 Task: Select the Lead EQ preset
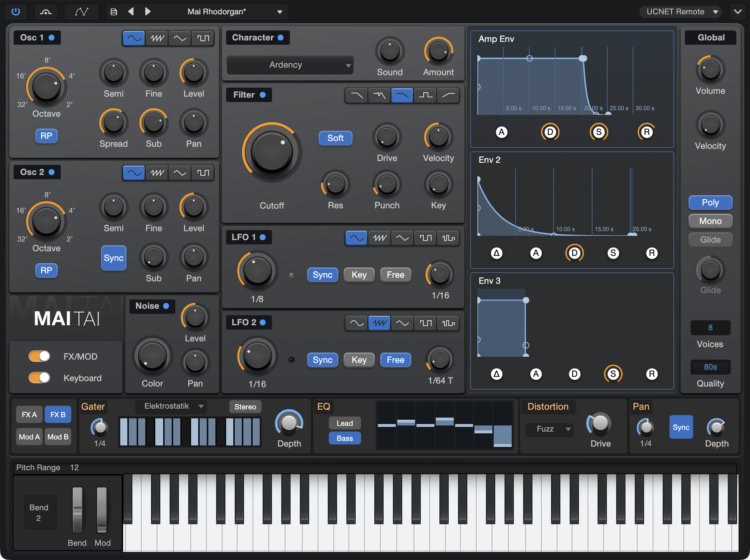click(345, 423)
